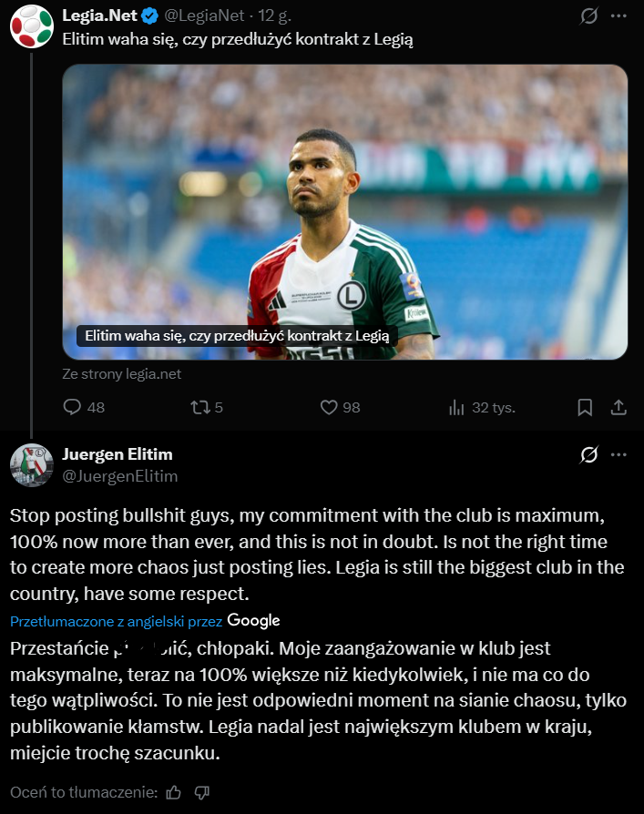
Task: Click the Grok icon on Legia.Net post
Action: [x=588, y=16]
